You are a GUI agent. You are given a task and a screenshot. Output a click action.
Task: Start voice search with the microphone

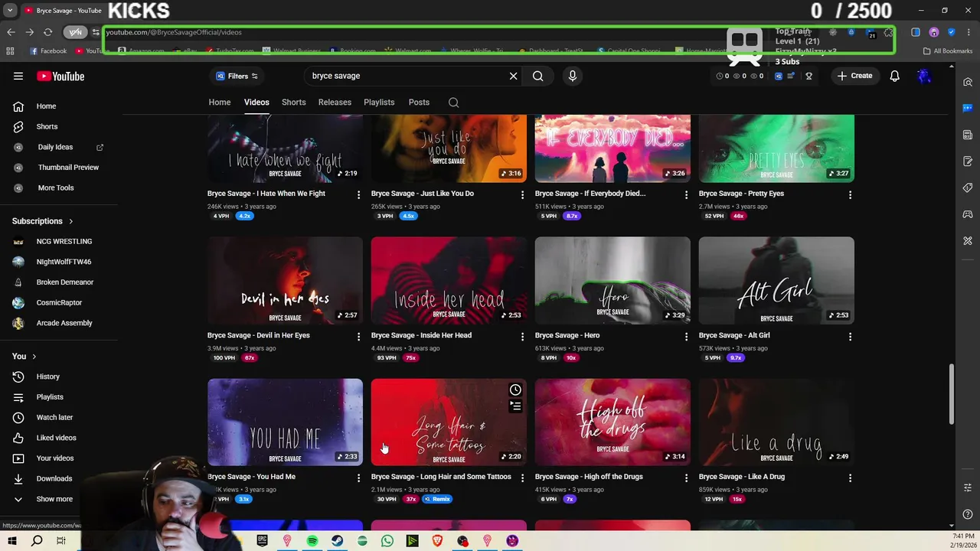tap(572, 76)
